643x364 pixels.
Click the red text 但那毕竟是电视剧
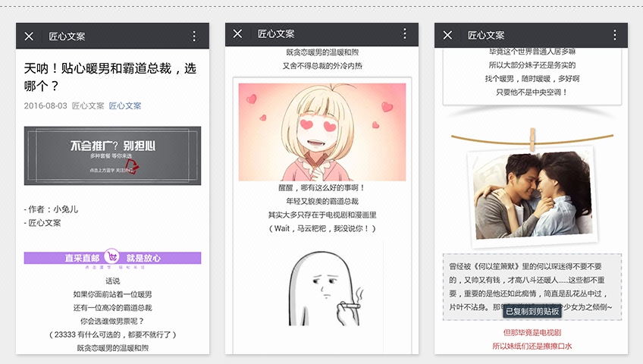pos(532,333)
